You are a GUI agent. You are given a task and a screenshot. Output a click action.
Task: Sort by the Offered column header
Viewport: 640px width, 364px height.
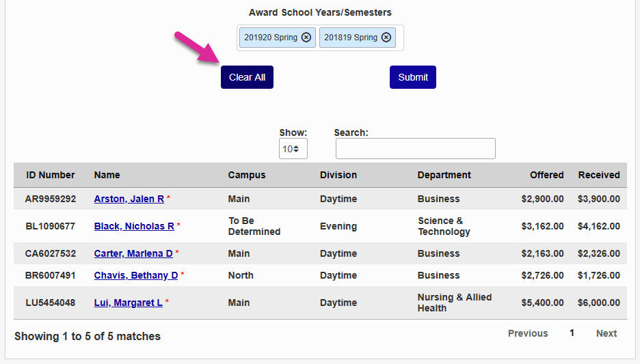547,175
